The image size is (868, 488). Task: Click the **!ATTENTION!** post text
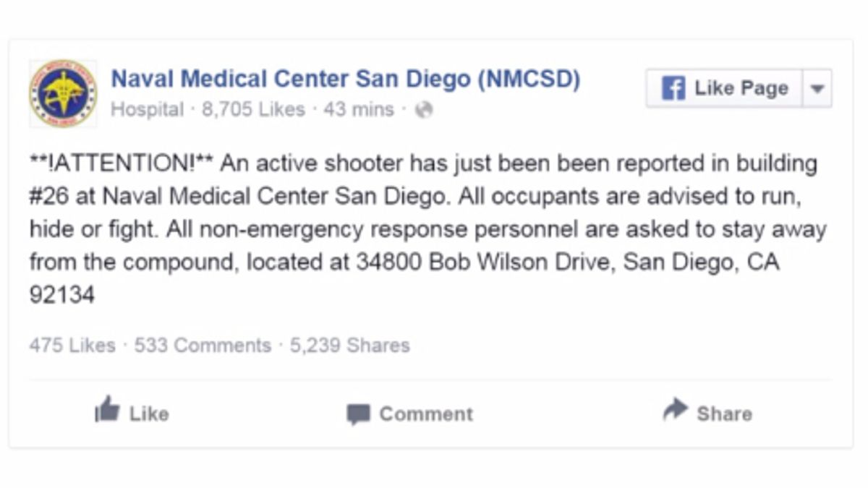pos(122,164)
